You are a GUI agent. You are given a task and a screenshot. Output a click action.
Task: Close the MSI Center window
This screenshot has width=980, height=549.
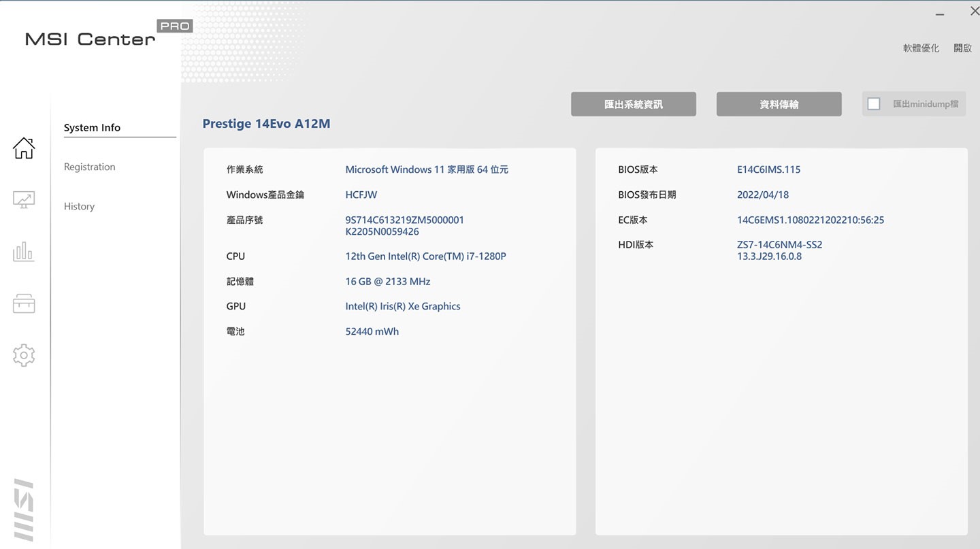974,12
